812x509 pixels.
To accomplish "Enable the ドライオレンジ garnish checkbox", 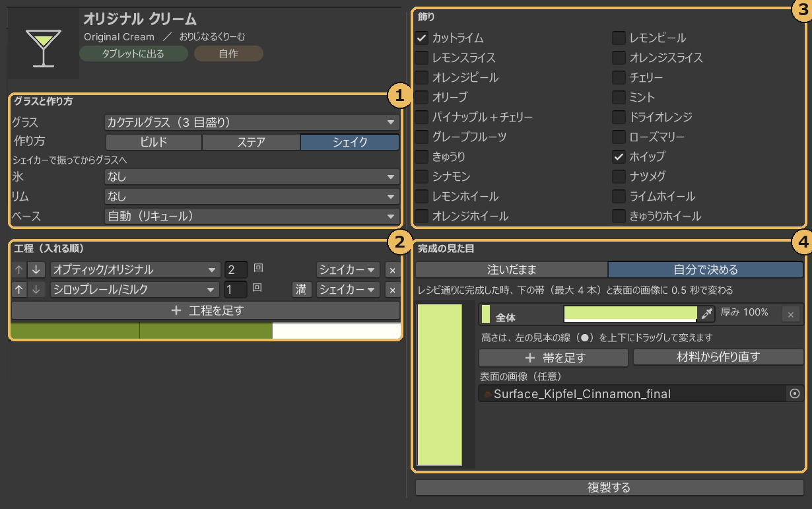I will [619, 117].
